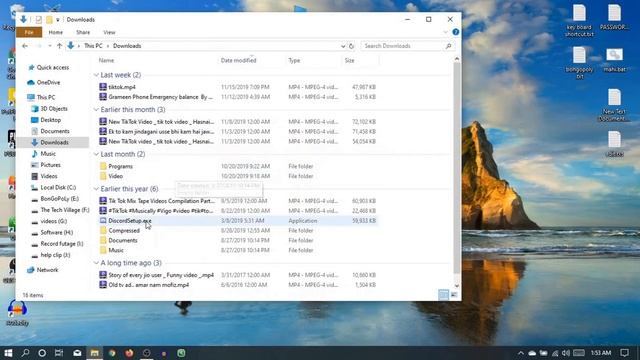The width and height of the screenshot is (640, 360).
Task: Open 3D Objects in navigation pane
Action: (x=53, y=109)
